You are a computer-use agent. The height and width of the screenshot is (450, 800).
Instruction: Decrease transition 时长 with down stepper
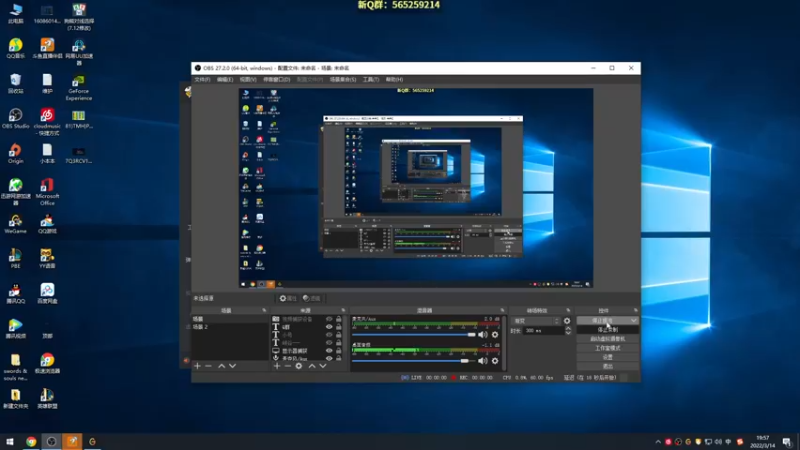tap(568, 333)
